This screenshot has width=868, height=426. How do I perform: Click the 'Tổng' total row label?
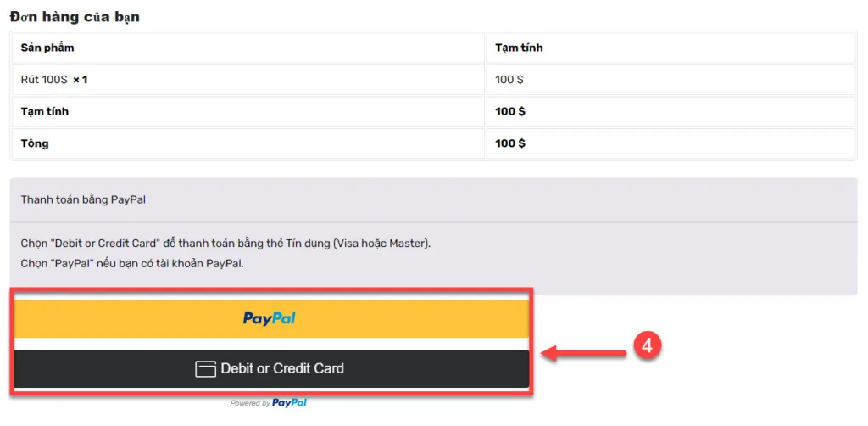click(x=35, y=143)
